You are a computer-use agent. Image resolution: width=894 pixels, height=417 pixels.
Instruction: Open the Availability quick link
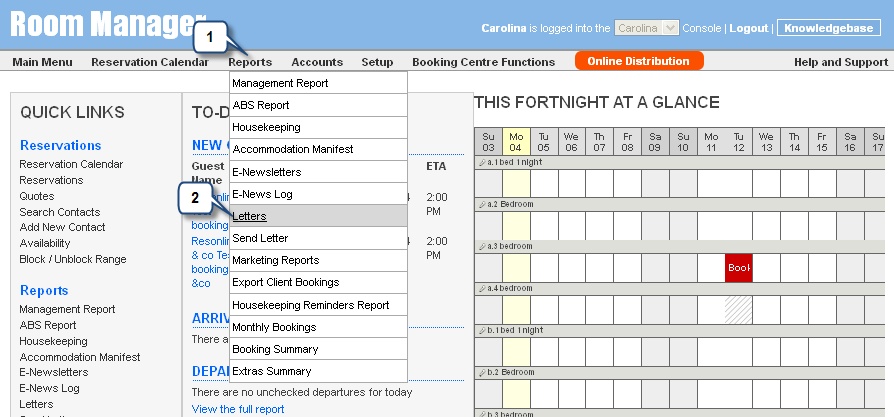(45, 243)
